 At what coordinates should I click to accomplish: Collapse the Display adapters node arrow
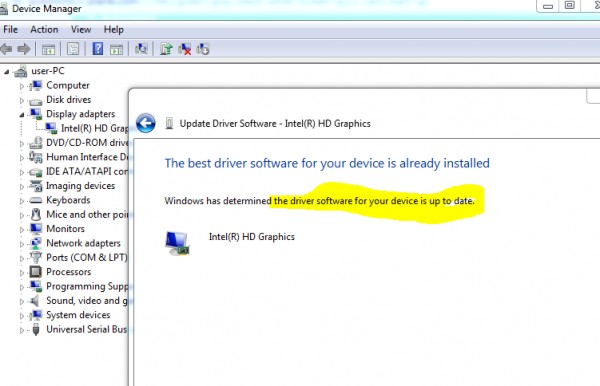pos(22,115)
